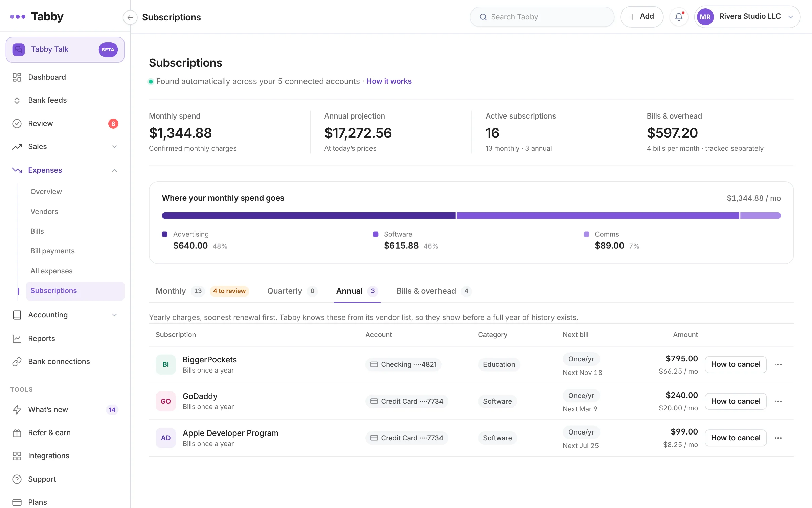Open Review with 8 pending items
Screen dimensions: 812x508
pos(65,124)
